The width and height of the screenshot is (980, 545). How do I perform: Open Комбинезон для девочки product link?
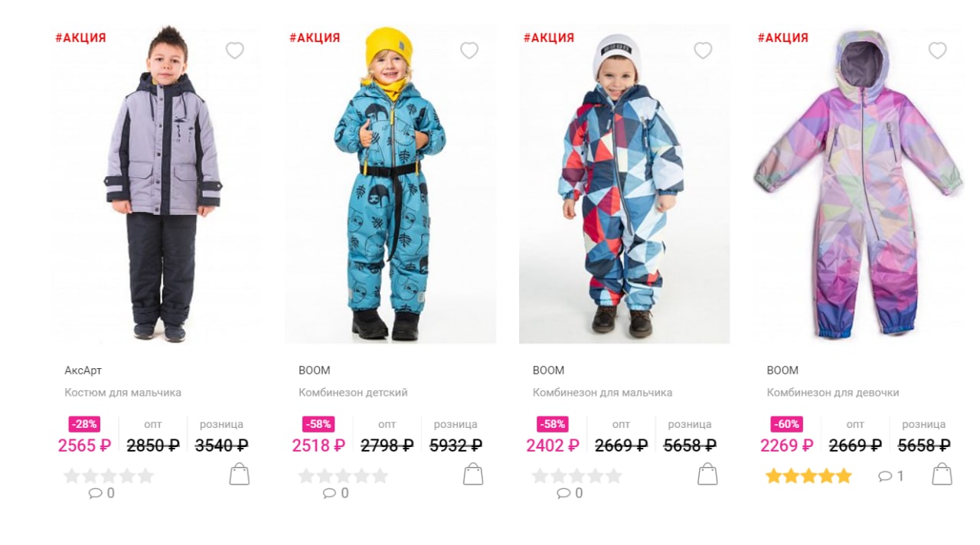point(833,393)
